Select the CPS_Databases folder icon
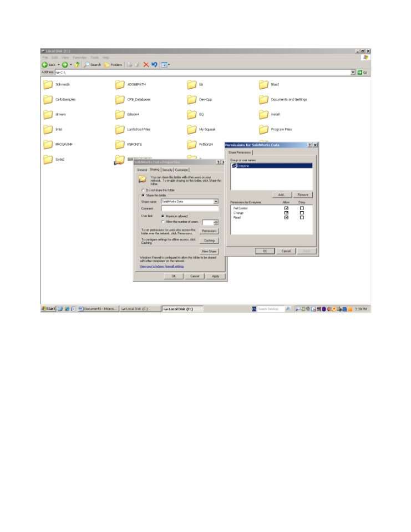 point(120,99)
